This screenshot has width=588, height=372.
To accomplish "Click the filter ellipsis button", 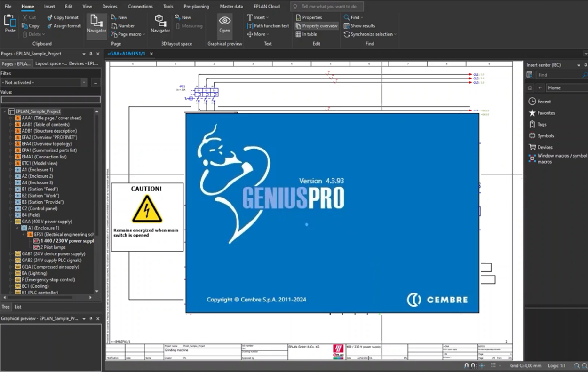I will tap(95, 82).
